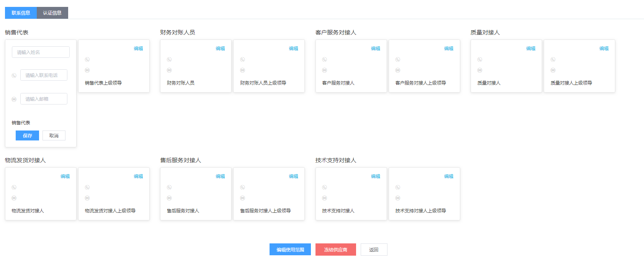Focus the 请输入姓名 name field

point(41,52)
